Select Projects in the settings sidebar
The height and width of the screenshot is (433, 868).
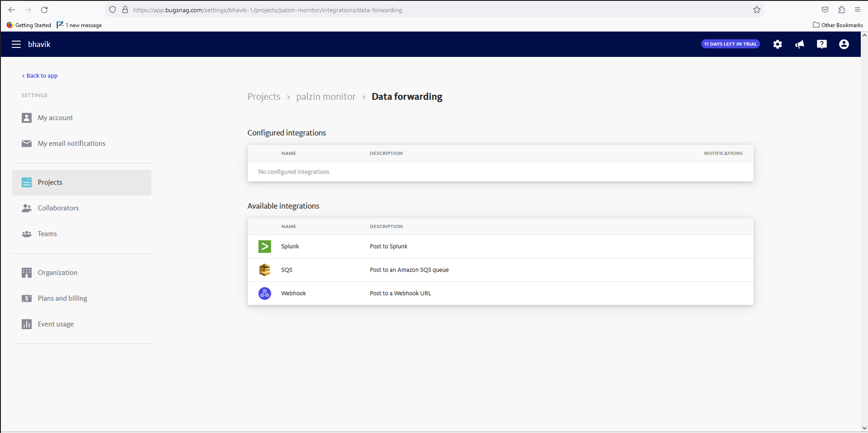point(82,183)
